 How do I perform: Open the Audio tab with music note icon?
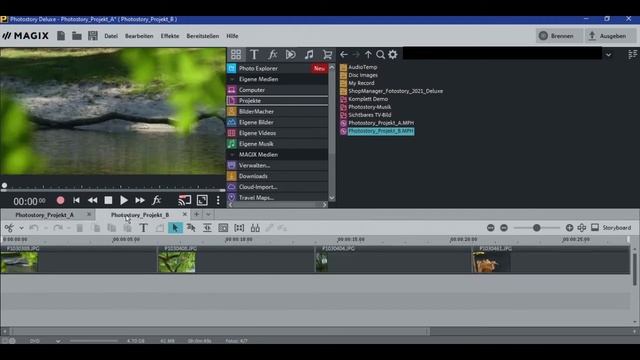(309, 54)
